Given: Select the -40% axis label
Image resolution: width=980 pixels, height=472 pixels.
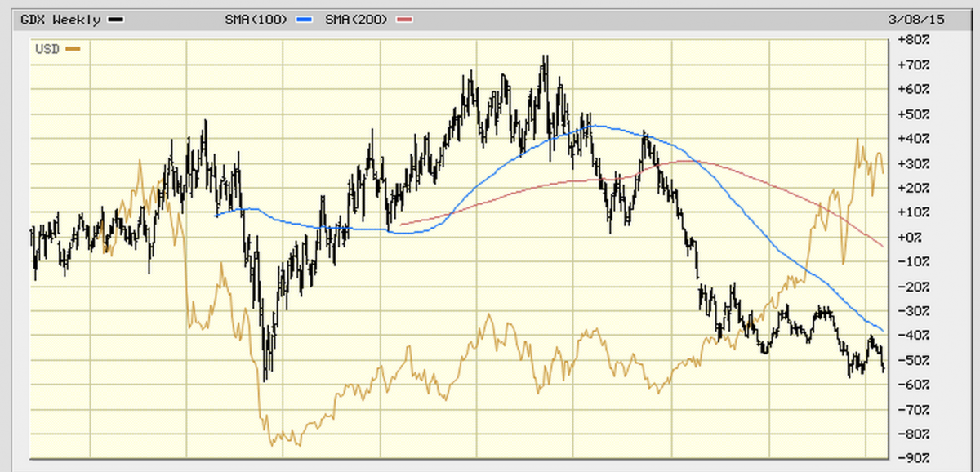Looking at the screenshot, I should click(913, 336).
